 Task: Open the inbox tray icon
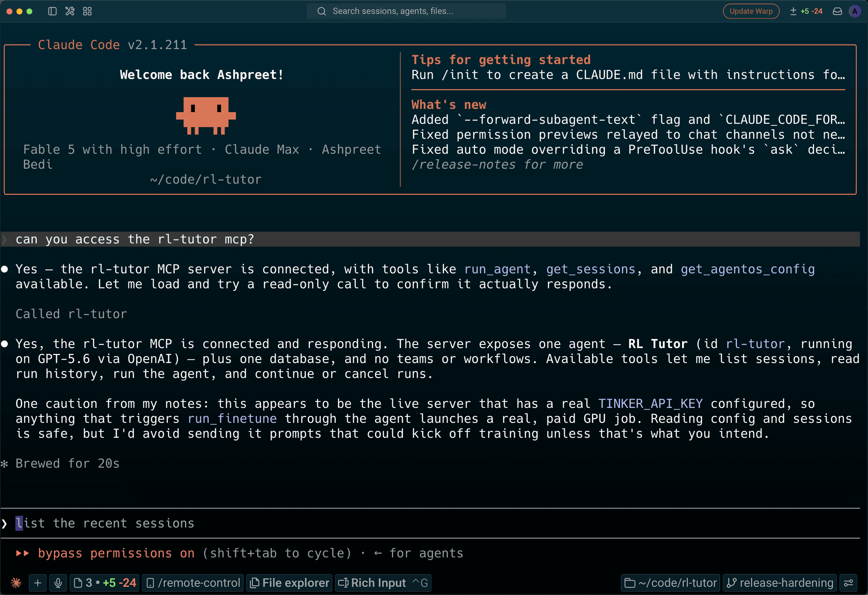pyautogui.click(x=837, y=11)
